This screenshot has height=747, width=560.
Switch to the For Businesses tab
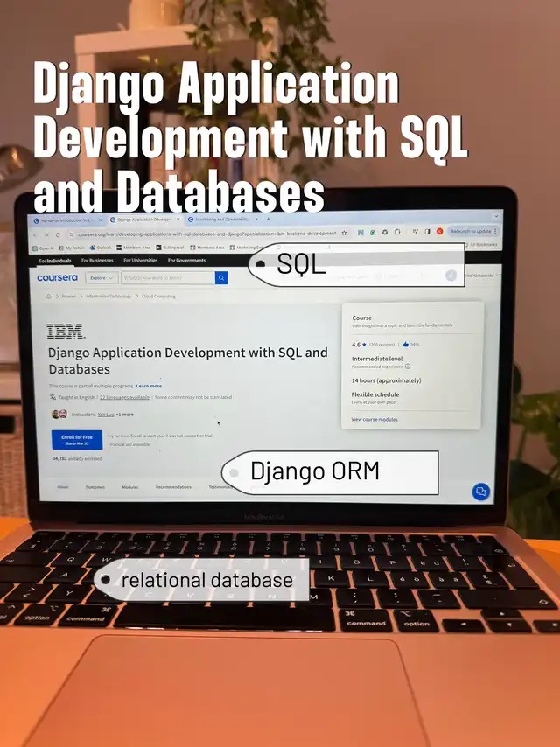click(x=97, y=261)
